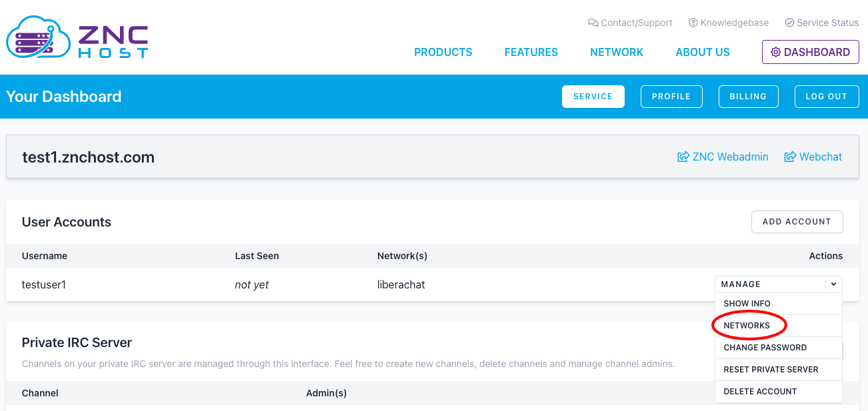Click the gear icon in Dashboard button
This screenshot has height=411, width=868.
point(775,52)
